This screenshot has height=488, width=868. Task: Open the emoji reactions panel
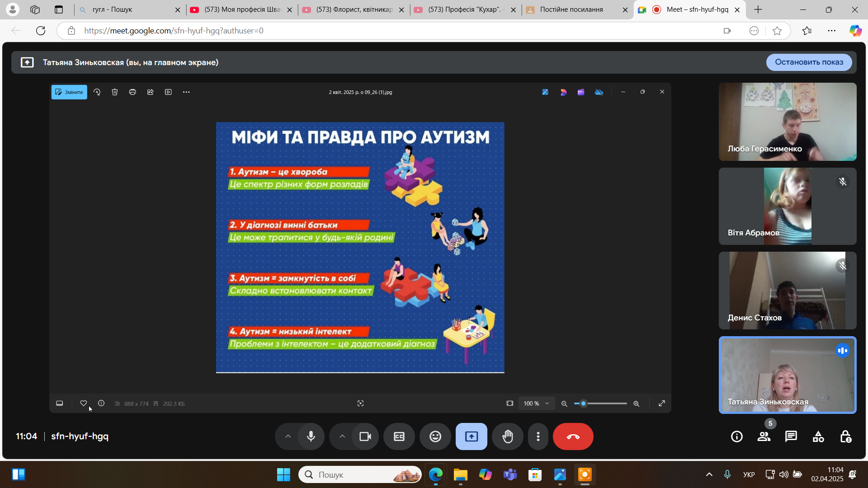[435, 436]
